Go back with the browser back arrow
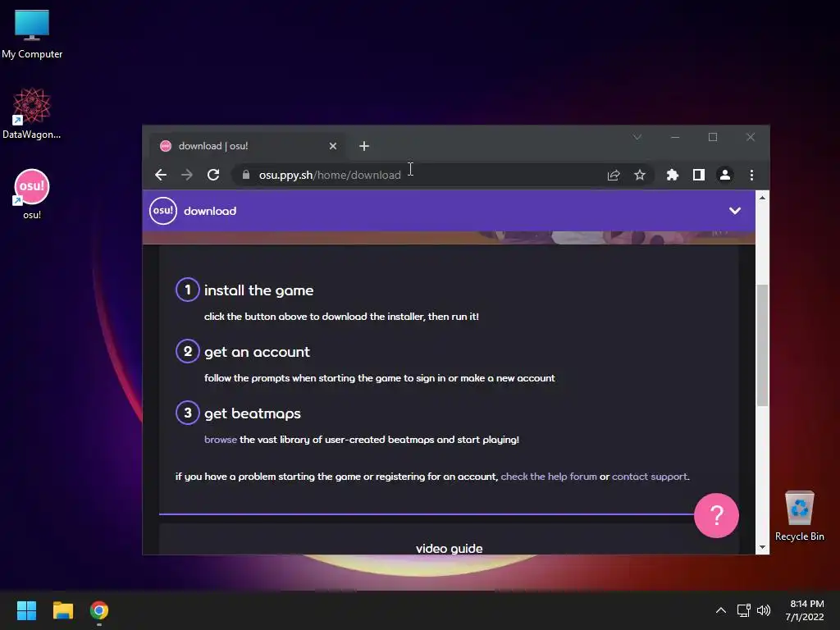 tap(161, 175)
